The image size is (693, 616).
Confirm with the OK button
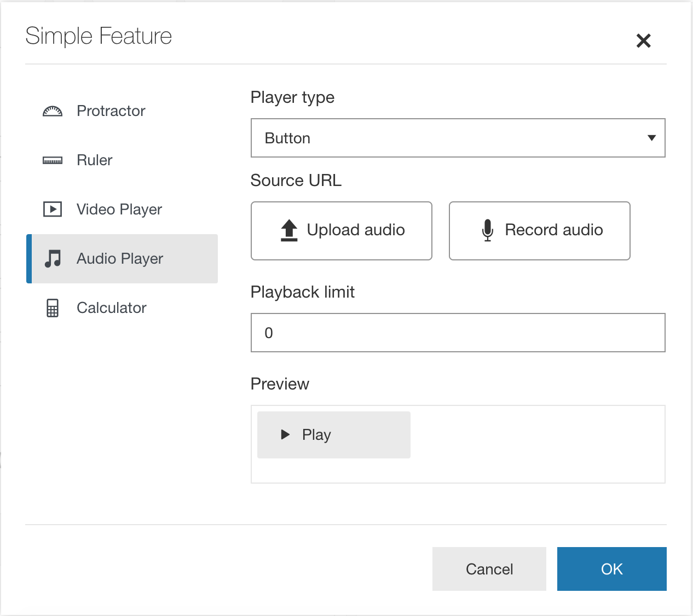[x=612, y=569]
